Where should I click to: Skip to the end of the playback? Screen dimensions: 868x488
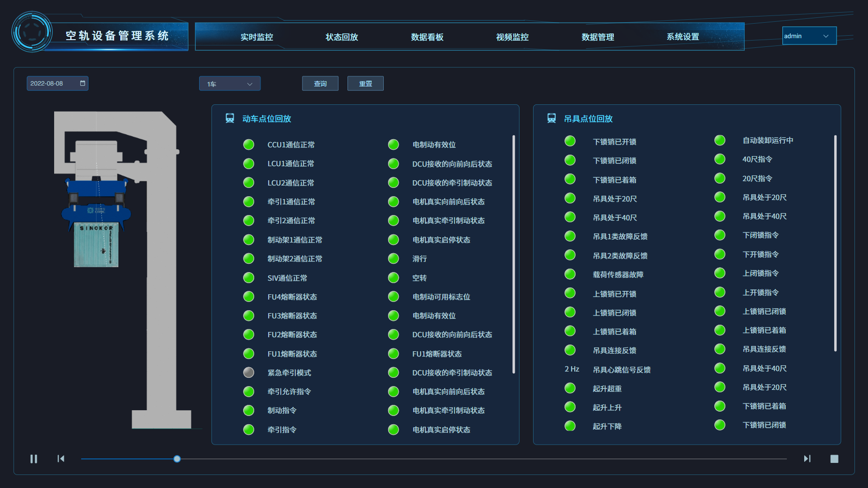pyautogui.click(x=807, y=459)
